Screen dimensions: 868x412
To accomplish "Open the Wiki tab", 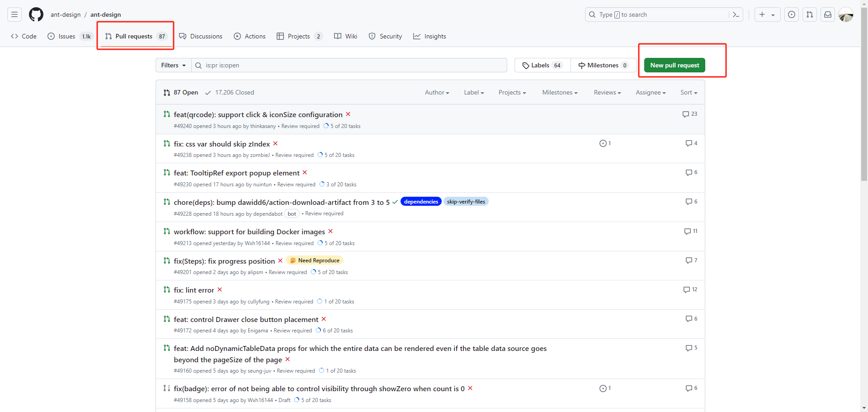I will tap(346, 36).
